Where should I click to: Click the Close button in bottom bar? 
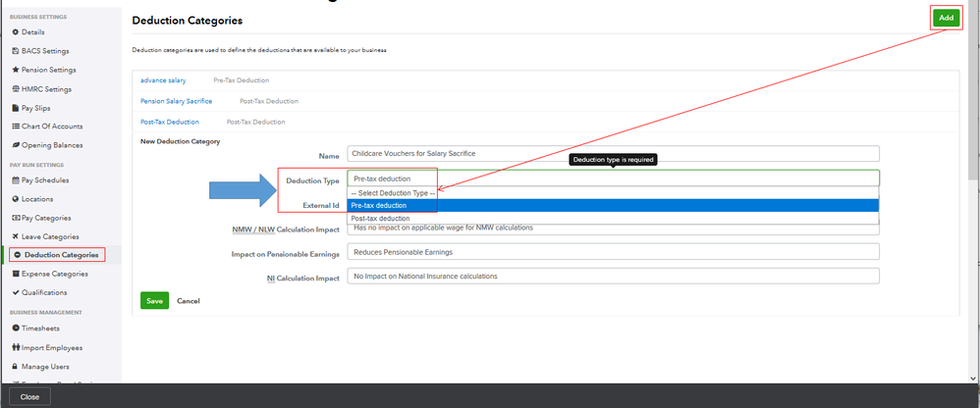[29, 397]
